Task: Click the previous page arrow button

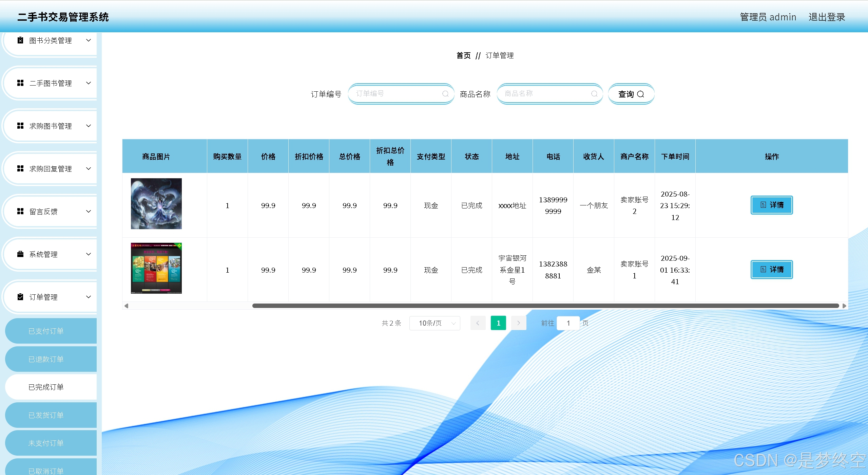Action: [x=478, y=323]
